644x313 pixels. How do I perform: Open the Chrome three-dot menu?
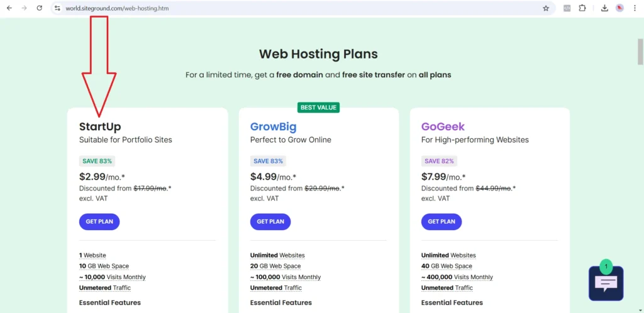(x=635, y=8)
